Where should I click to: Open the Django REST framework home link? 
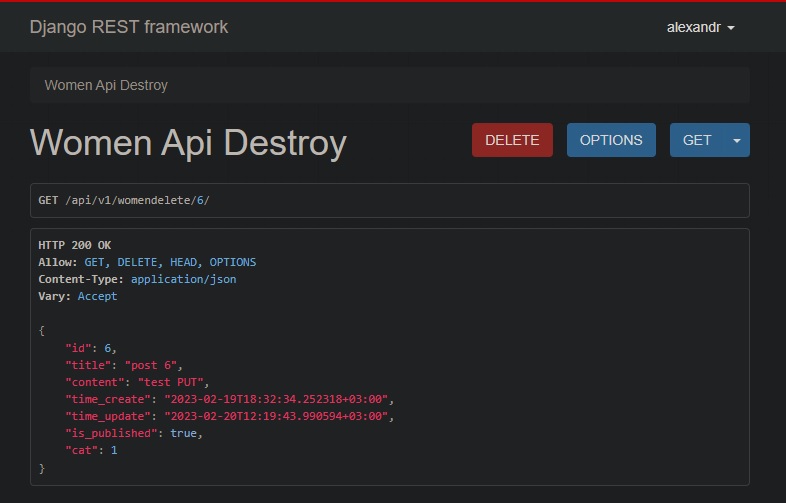pyautogui.click(x=129, y=27)
